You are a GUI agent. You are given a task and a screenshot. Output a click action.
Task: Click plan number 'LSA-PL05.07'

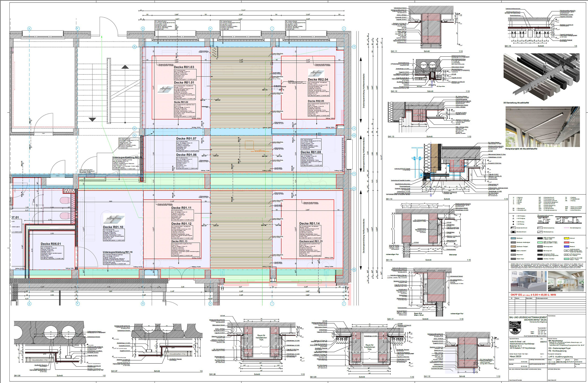pyautogui.click(x=570, y=362)
